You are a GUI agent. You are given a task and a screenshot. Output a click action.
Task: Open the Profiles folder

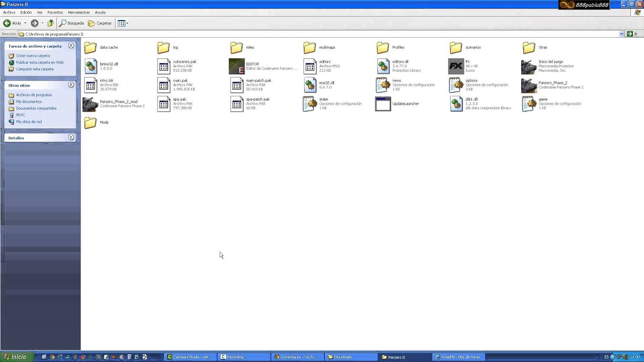390,47
